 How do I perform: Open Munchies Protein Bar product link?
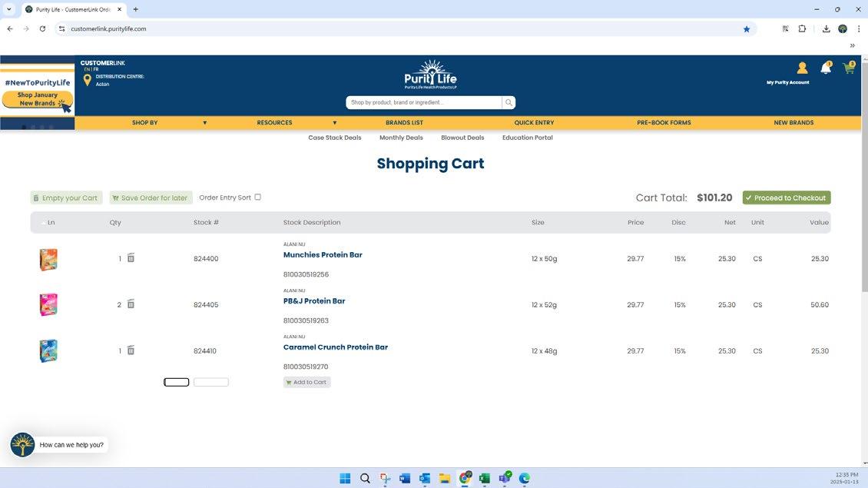pyautogui.click(x=323, y=255)
